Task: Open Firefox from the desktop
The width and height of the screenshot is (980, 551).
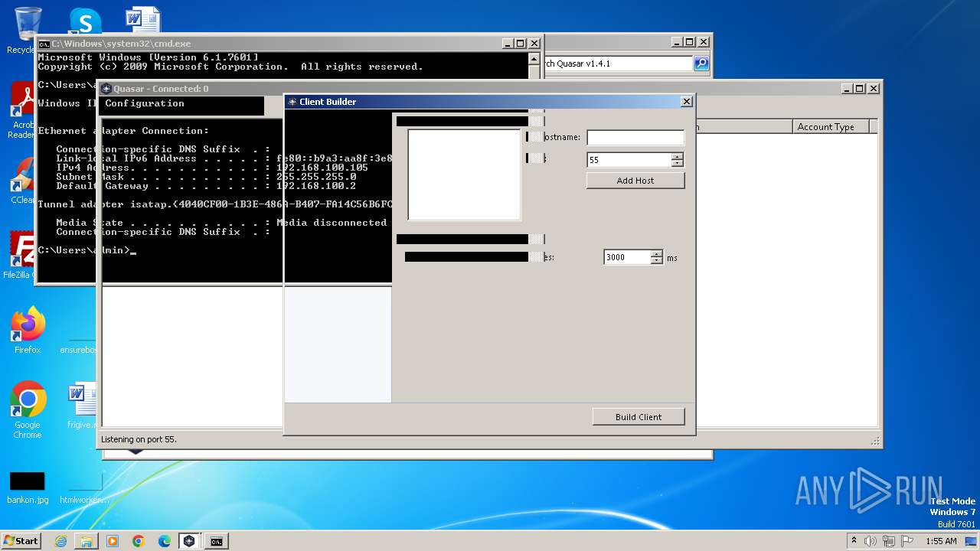Action: (28, 330)
